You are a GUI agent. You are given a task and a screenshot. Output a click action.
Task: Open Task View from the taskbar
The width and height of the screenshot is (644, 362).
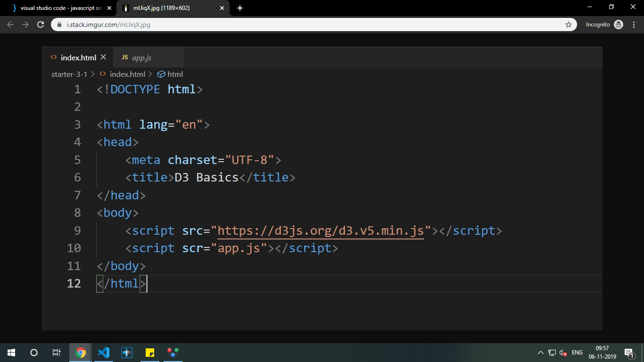pyautogui.click(x=56, y=352)
